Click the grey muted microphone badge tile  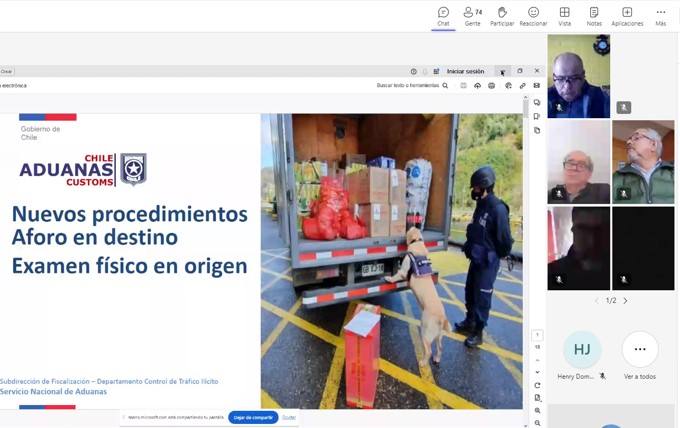tap(624, 107)
